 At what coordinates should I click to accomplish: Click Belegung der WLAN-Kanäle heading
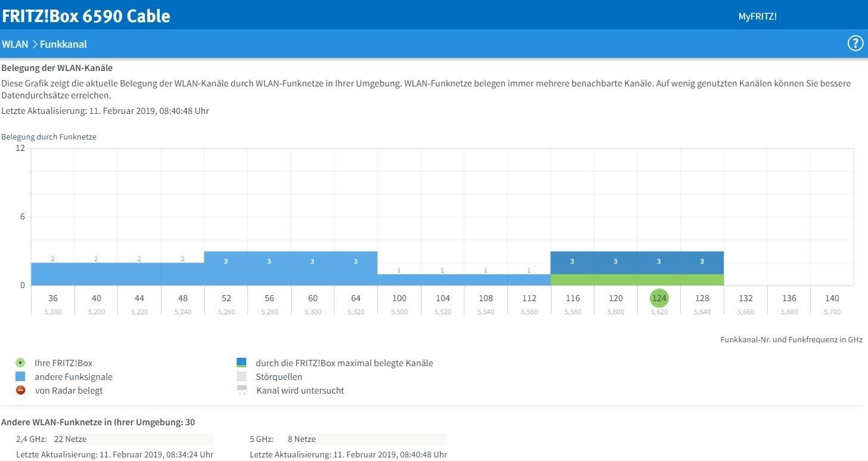pos(57,68)
